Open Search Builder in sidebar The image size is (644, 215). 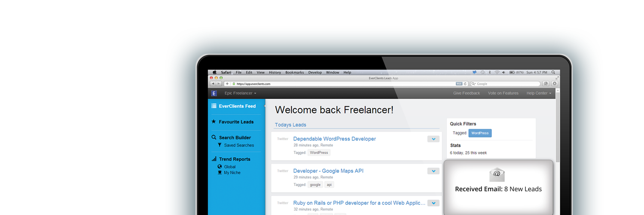[x=235, y=138]
